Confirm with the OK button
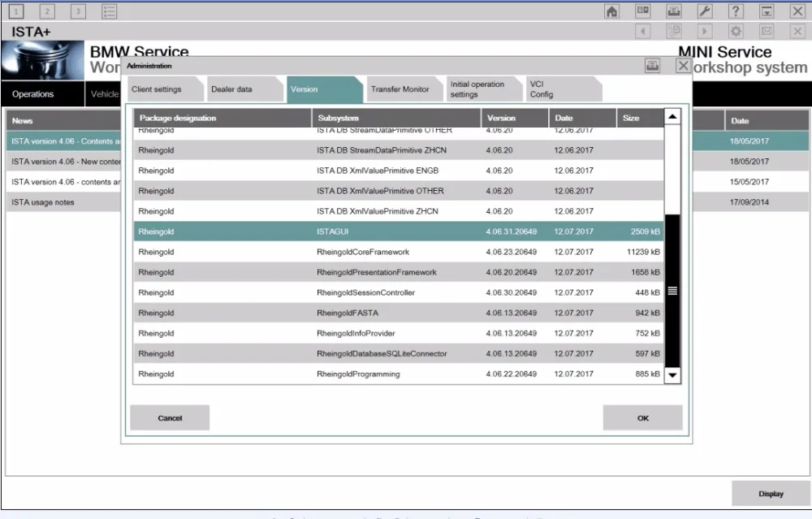This screenshot has width=812, height=519. [x=642, y=417]
